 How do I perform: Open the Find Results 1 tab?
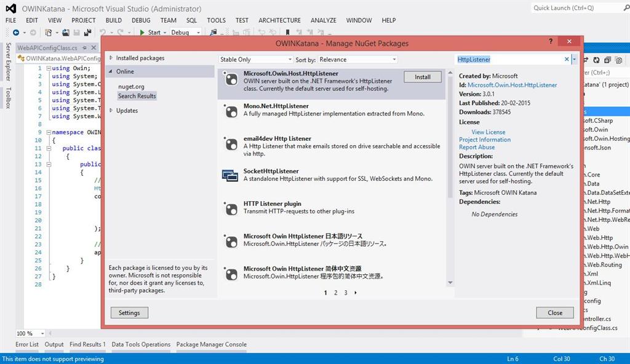point(87,344)
